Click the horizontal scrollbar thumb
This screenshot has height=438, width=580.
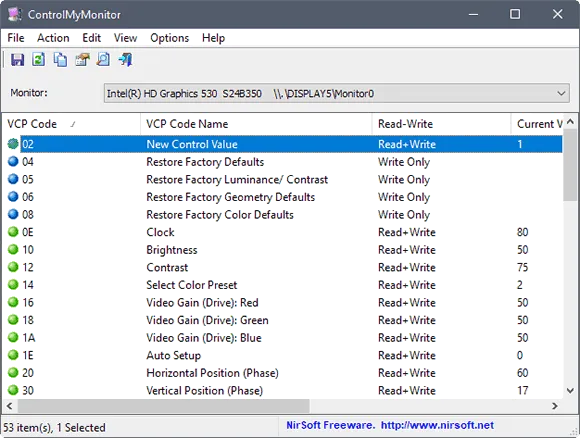[x=163, y=406]
